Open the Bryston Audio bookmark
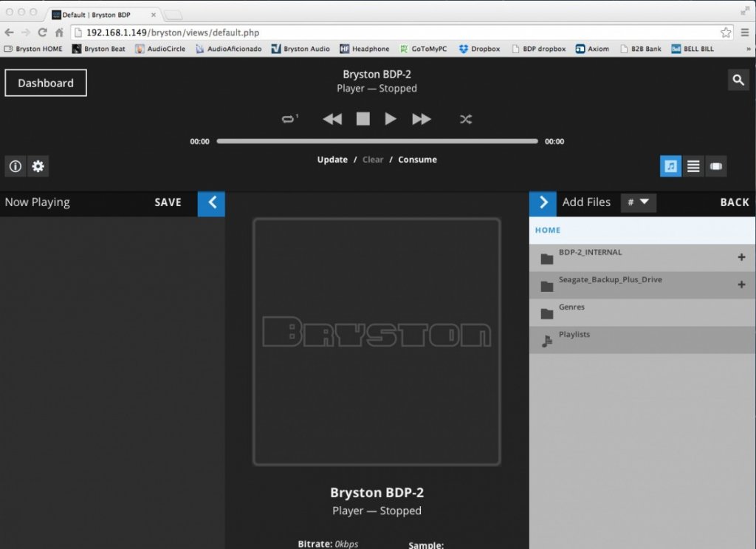756x549 pixels. click(300, 49)
